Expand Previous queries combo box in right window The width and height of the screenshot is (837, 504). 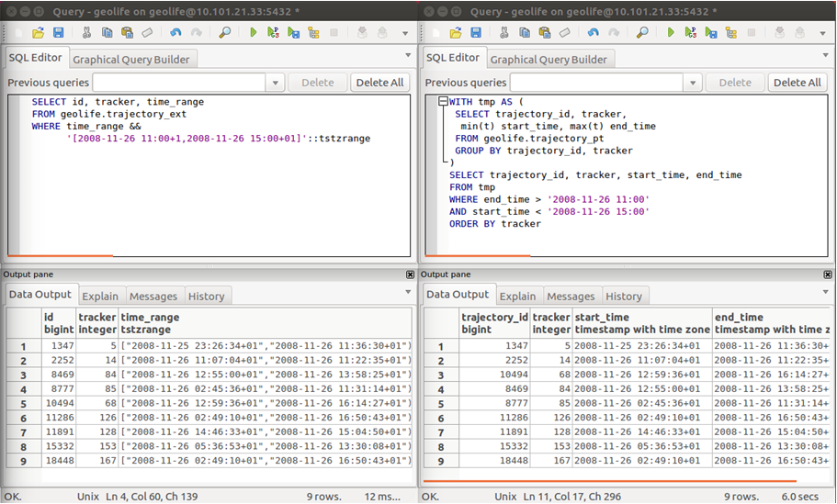(x=692, y=83)
